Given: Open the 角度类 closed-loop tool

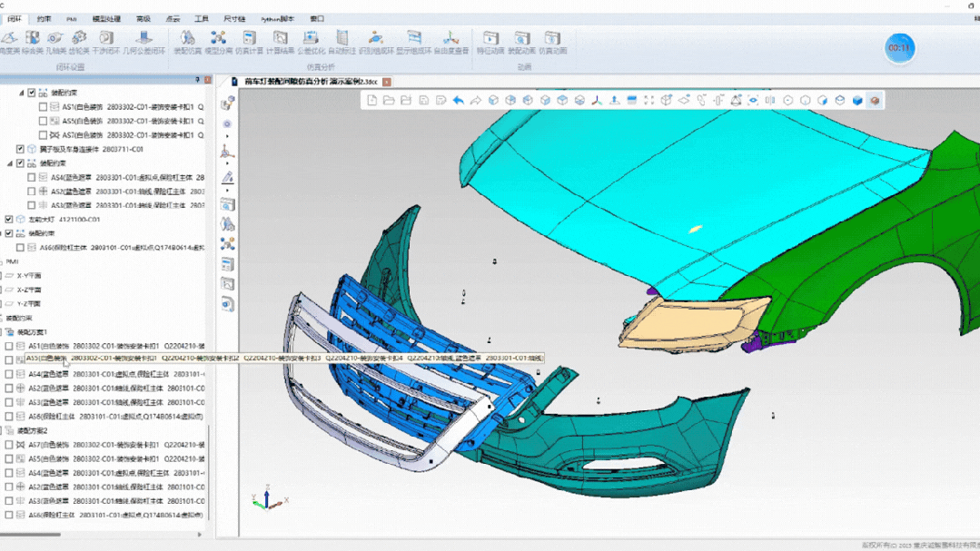Looking at the screenshot, I should (9, 42).
